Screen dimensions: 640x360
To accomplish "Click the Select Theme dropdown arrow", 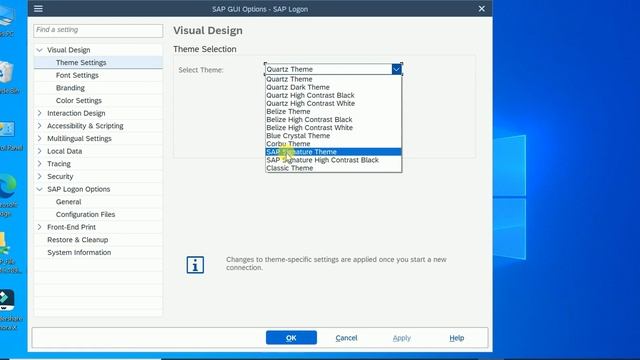I will point(396,69).
